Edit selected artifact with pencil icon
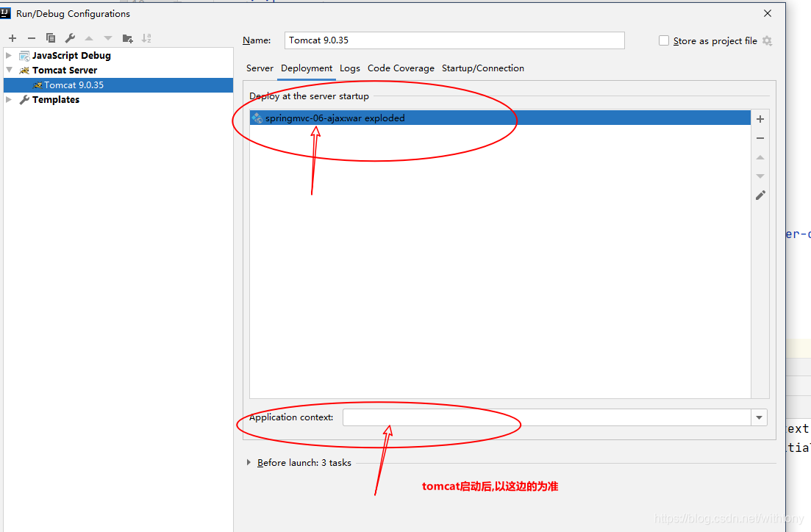 tap(760, 195)
